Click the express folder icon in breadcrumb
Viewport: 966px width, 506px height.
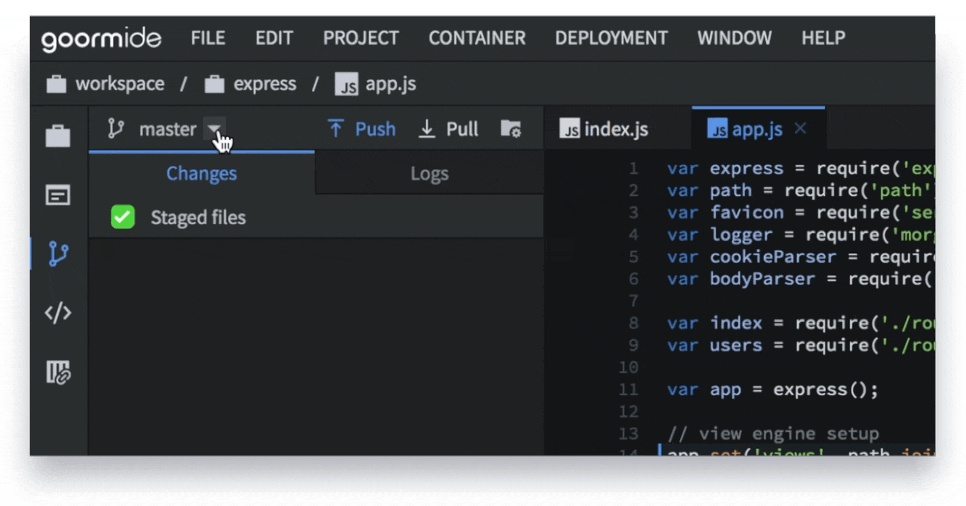point(214,84)
